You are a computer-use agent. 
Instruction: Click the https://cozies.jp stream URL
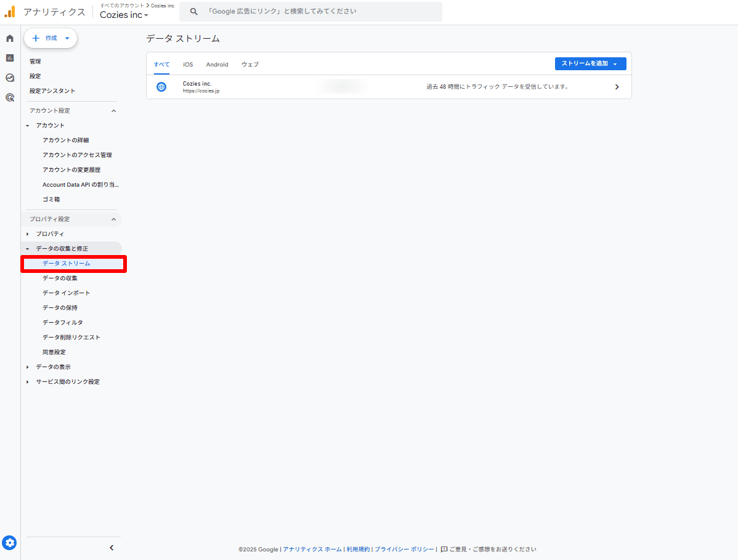coord(201,91)
